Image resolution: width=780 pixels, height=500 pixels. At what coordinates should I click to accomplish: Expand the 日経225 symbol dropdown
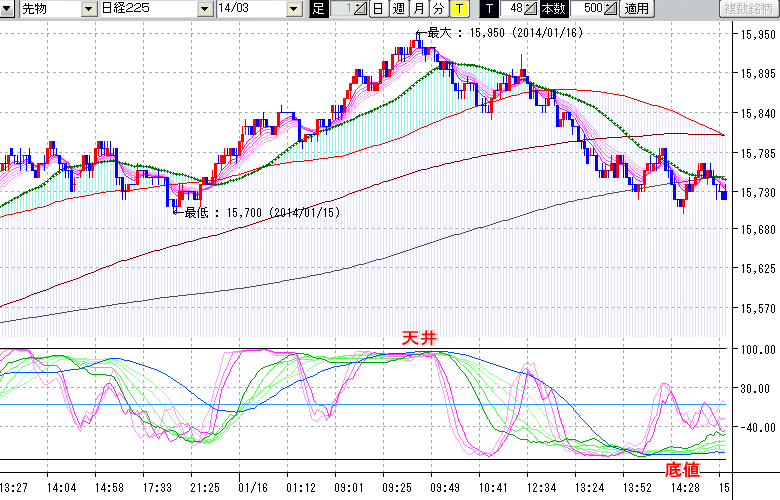(x=207, y=9)
